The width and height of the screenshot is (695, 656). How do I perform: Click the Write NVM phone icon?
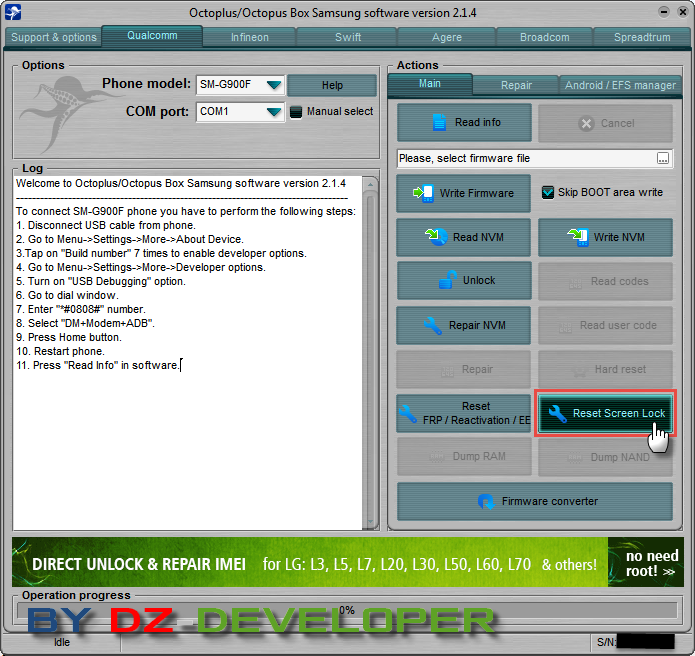[578, 237]
